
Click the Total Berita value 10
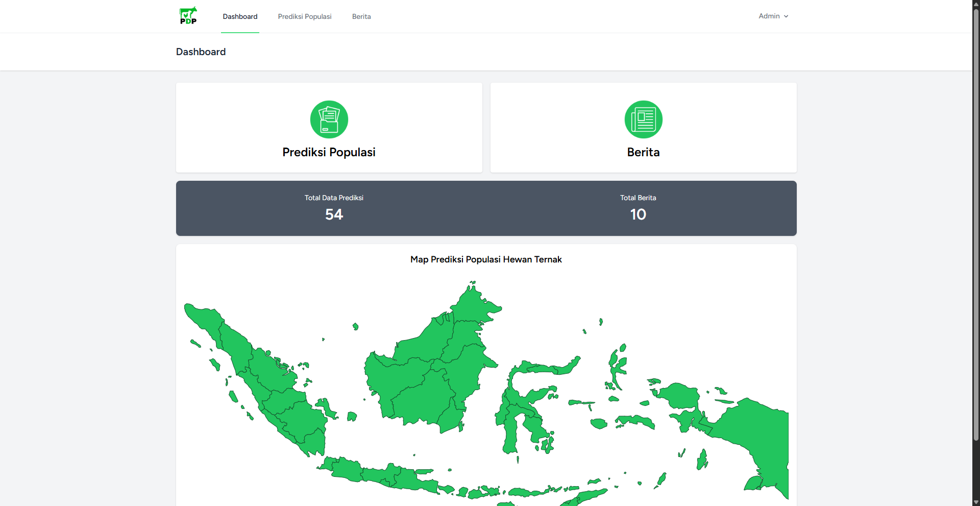[638, 214]
